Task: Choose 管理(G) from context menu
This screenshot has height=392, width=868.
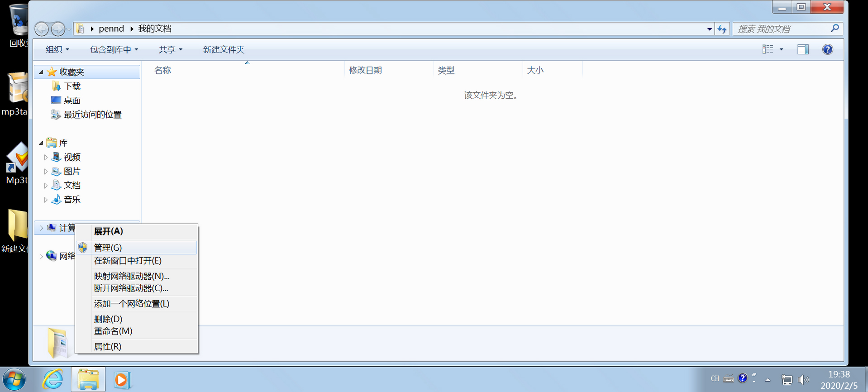Action: pyautogui.click(x=137, y=248)
